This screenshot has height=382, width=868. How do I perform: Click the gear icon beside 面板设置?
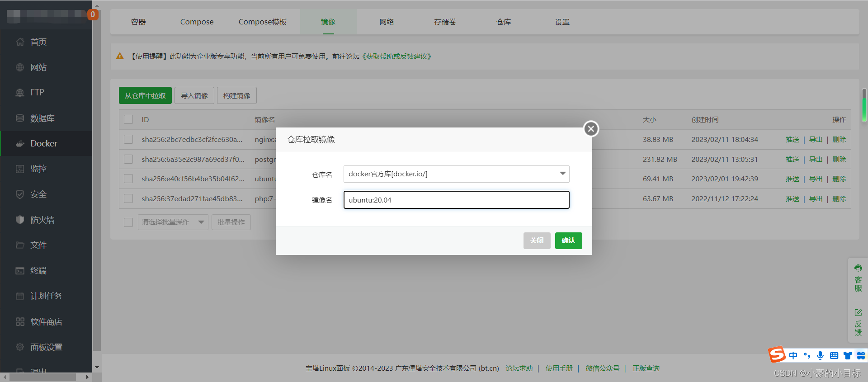pyautogui.click(x=20, y=347)
